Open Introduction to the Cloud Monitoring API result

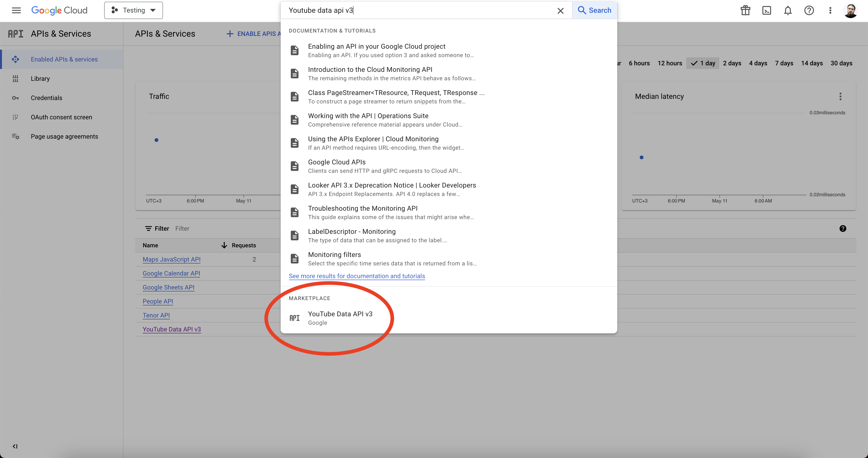[449, 74]
